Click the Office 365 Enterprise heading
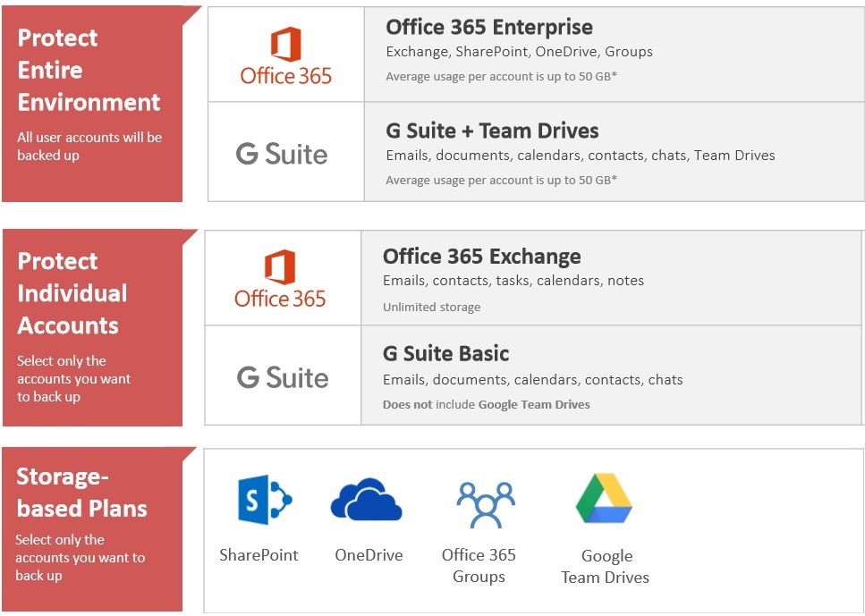This screenshot has width=865, height=616. click(x=489, y=27)
